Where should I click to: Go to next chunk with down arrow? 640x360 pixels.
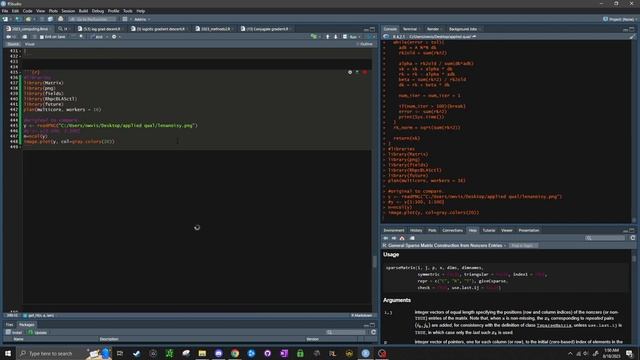click(336, 37)
